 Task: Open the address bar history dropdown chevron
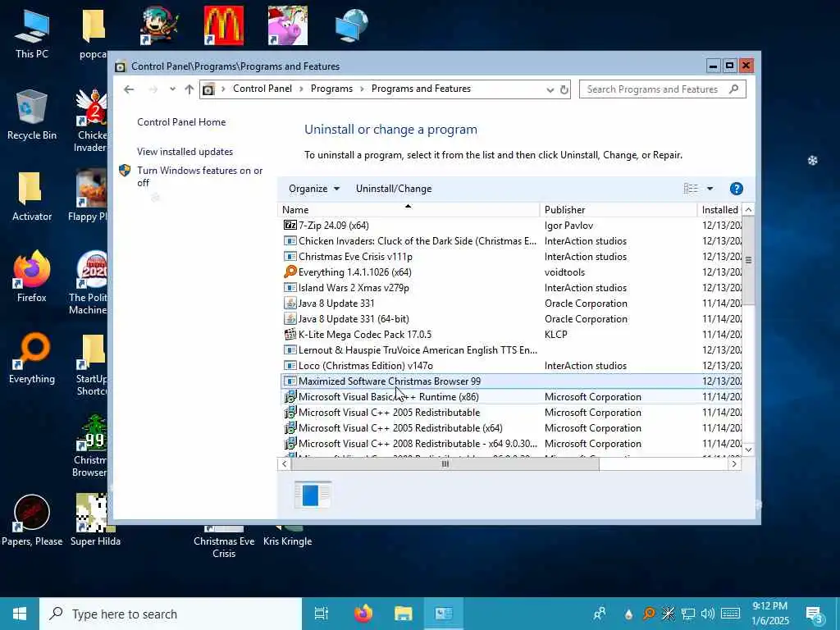click(550, 90)
